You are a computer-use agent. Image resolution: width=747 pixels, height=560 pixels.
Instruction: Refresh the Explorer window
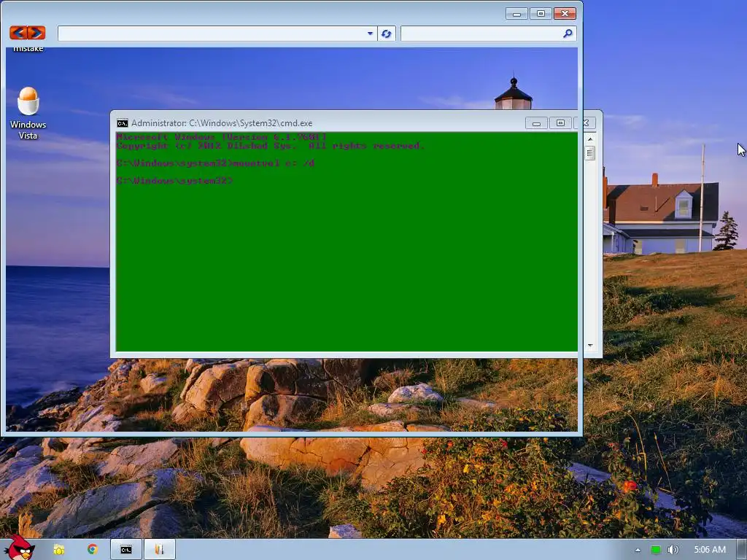(387, 34)
